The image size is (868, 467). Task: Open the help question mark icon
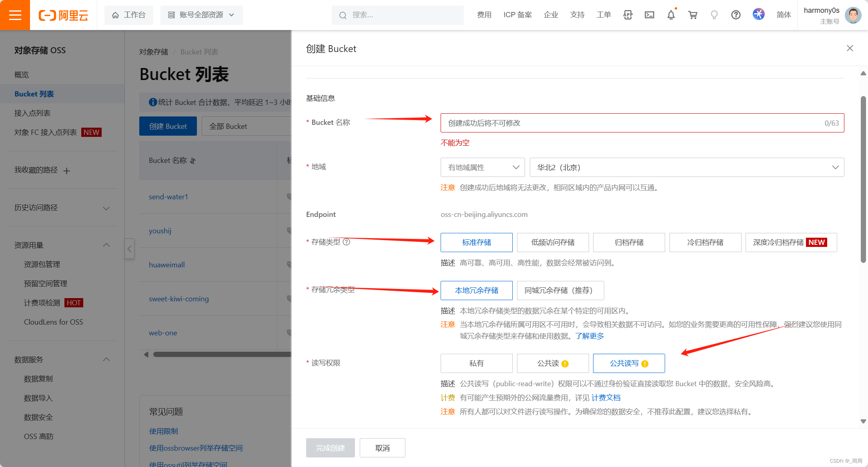tap(736, 15)
